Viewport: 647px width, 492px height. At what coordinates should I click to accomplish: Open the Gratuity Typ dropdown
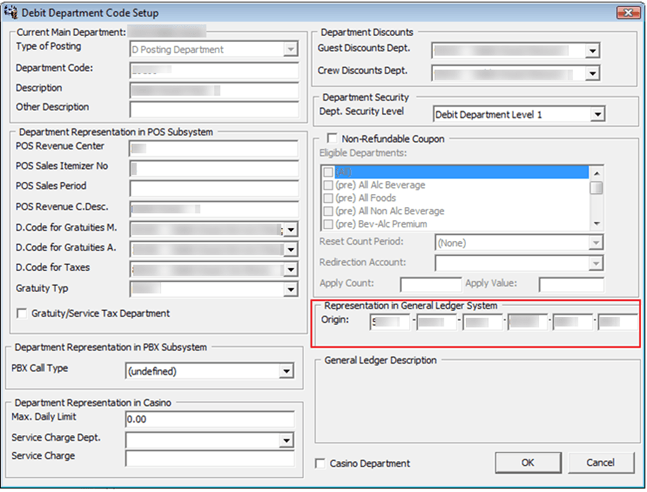click(x=291, y=289)
